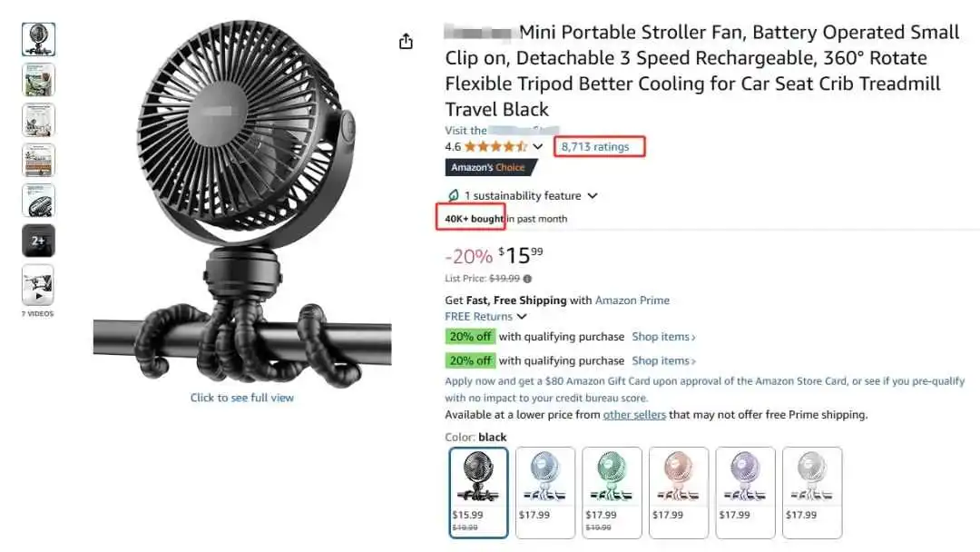Open the Amazon's Choice badge
Image resolution: width=980 pixels, height=552 pixels.
tap(491, 168)
